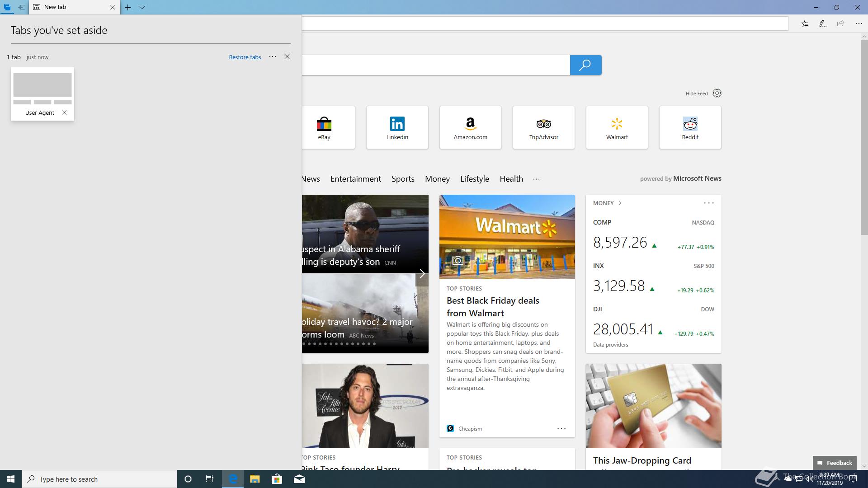The image size is (868, 488).
Task: Click the Pink Taco founder story photo
Action: coord(365,406)
